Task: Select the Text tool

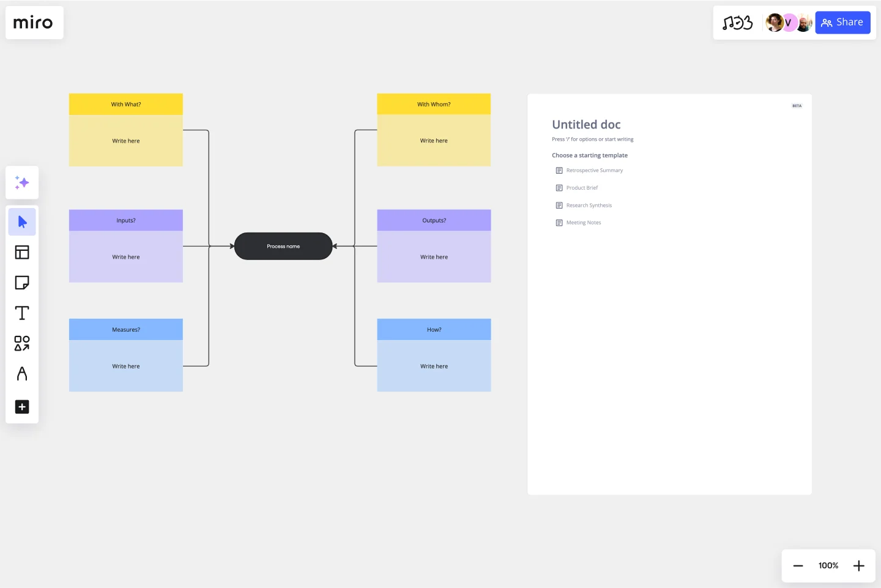Action: 22,313
